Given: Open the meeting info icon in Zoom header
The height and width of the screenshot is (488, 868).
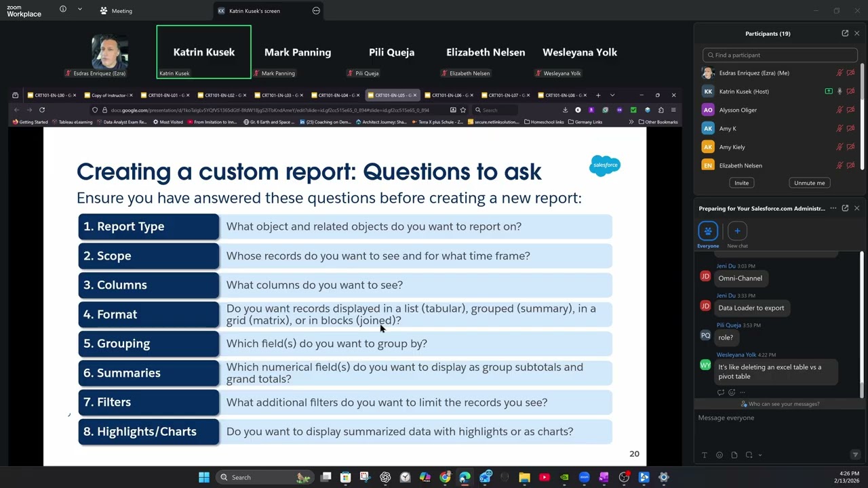Looking at the screenshot, I should pyautogui.click(x=62, y=9).
